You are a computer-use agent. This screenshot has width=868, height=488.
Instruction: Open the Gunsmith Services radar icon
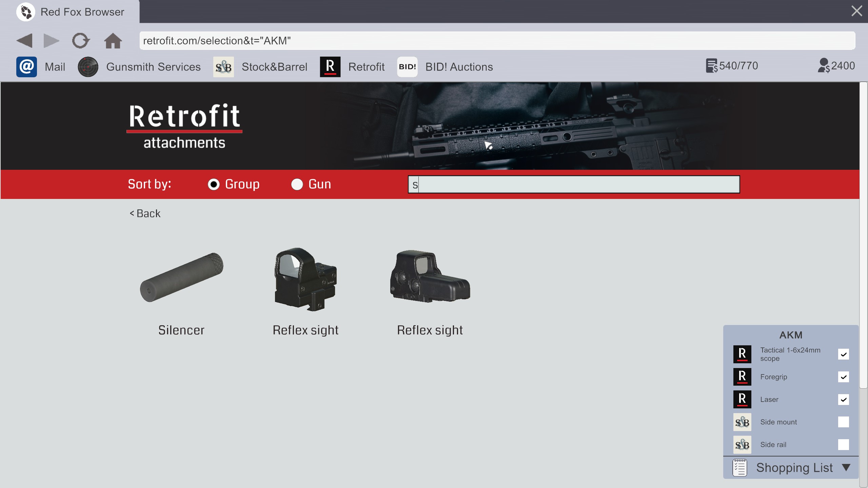[x=88, y=67]
